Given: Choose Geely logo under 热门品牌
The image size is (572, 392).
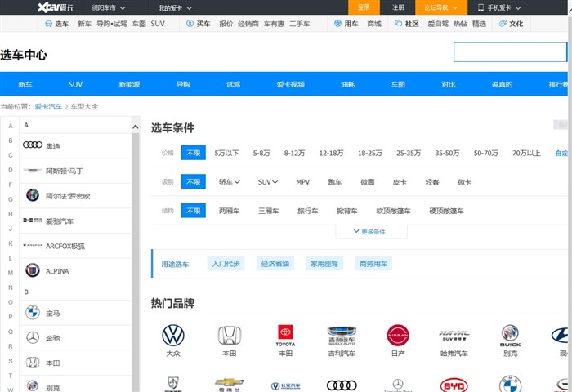Looking at the screenshot, I should pyautogui.click(x=342, y=336).
